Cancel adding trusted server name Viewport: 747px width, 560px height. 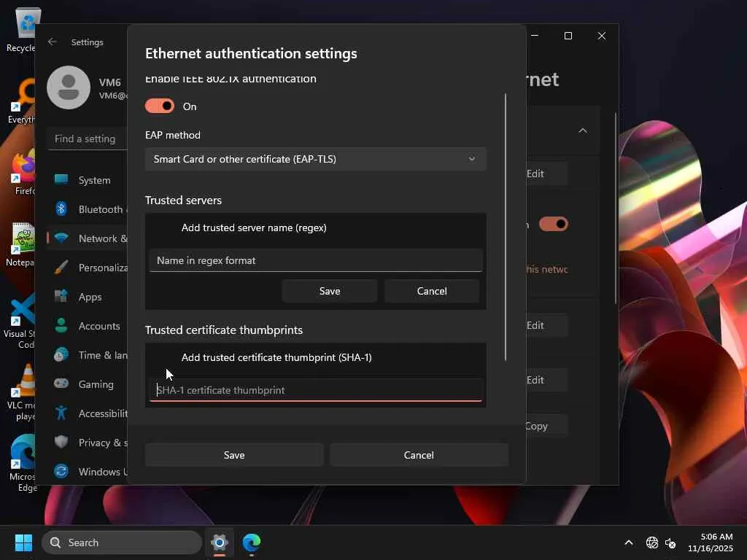tap(432, 291)
